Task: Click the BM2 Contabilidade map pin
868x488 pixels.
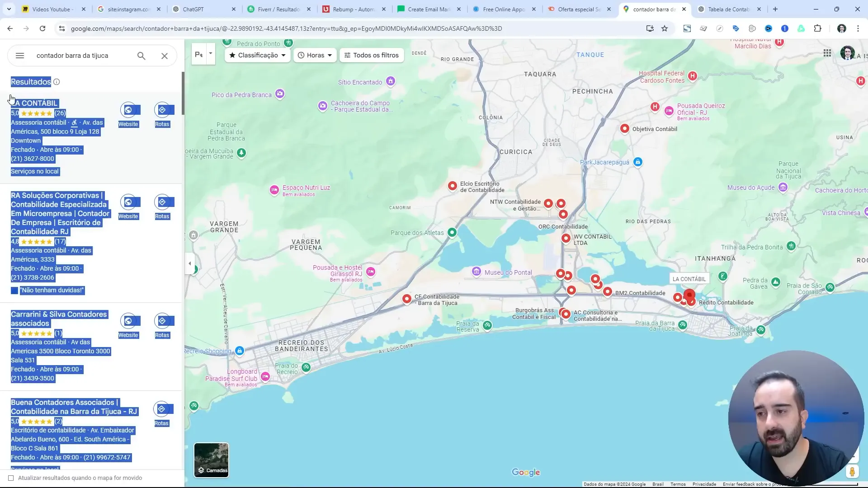Action: coord(608,292)
